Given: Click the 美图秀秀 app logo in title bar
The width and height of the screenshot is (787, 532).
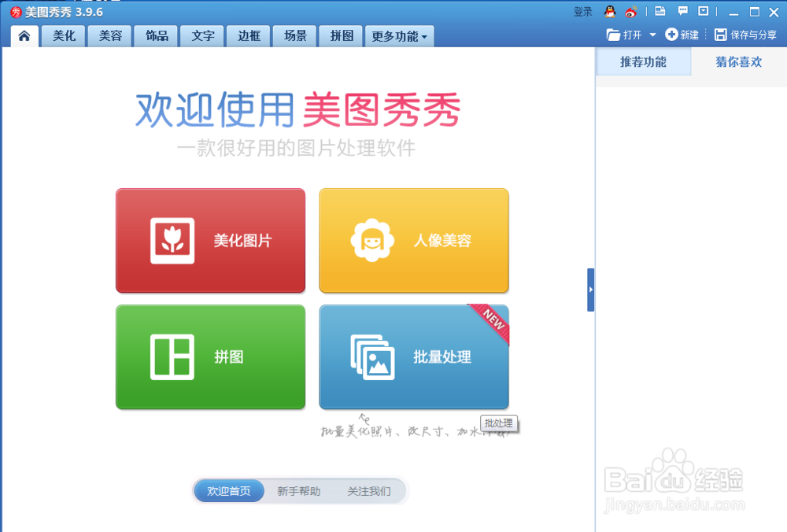Looking at the screenshot, I should [x=16, y=12].
